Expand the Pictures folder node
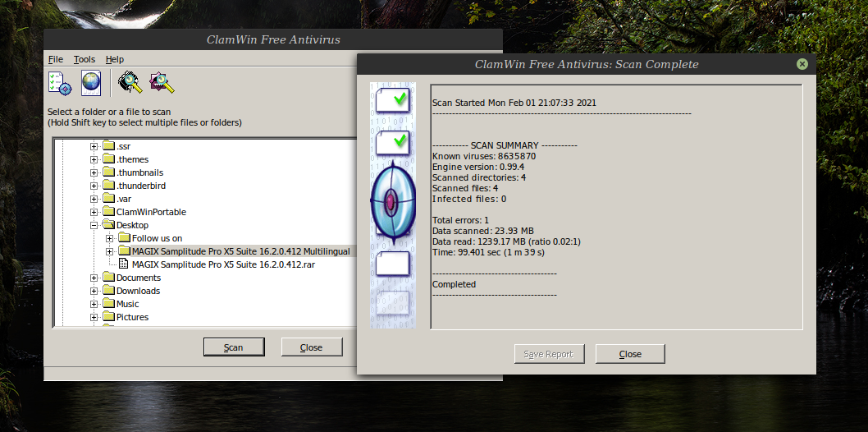 94,317
